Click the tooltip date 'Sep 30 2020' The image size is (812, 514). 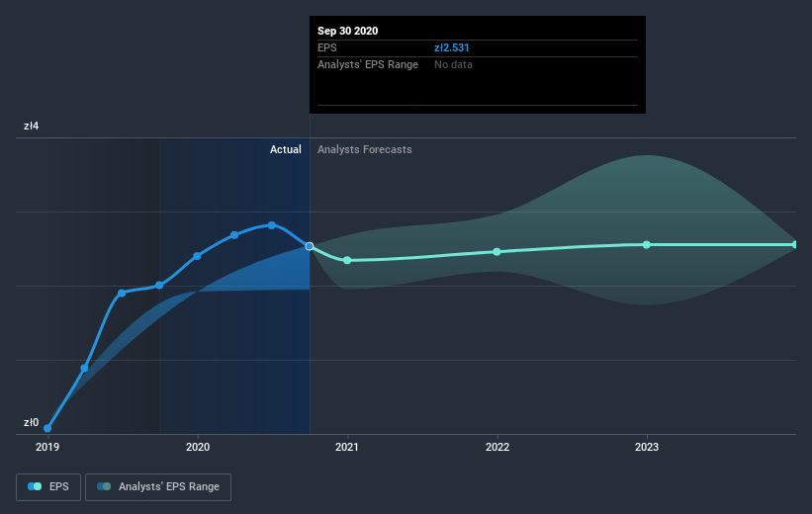[347, 31]
